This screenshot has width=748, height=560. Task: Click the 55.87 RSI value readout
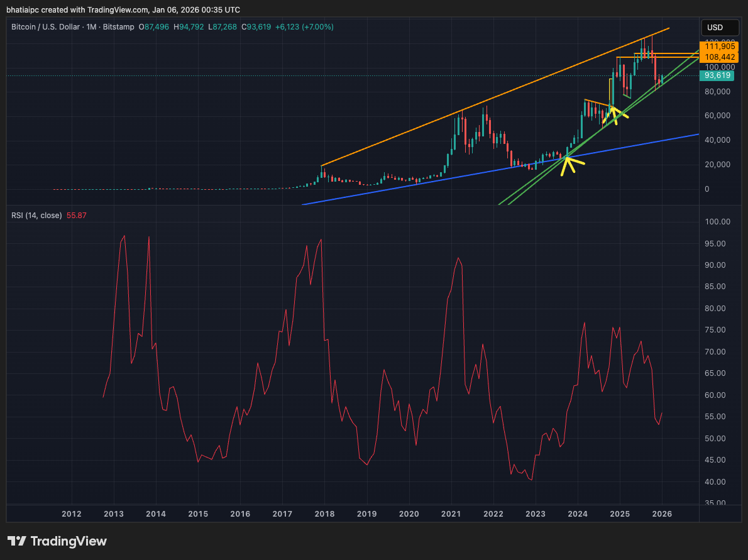tap(76, 215)
